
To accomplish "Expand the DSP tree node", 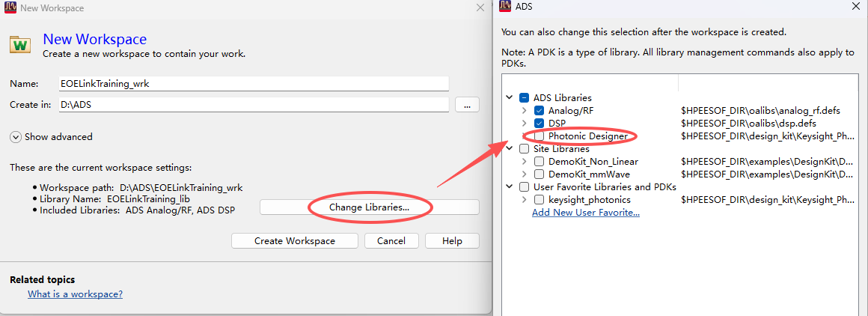I will click(x=525, y=123).
